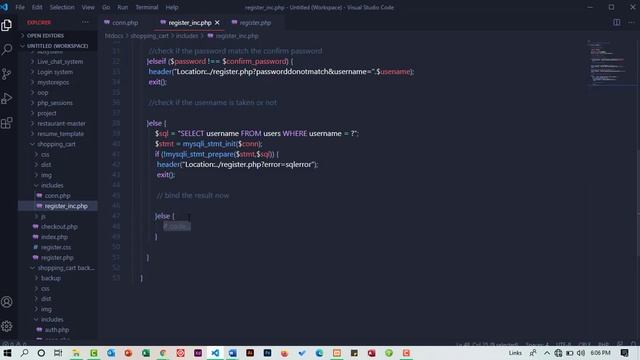The width and height of the screenshot is (640, 360).
Task: Expand the project folder
Action: coord(47,113)
